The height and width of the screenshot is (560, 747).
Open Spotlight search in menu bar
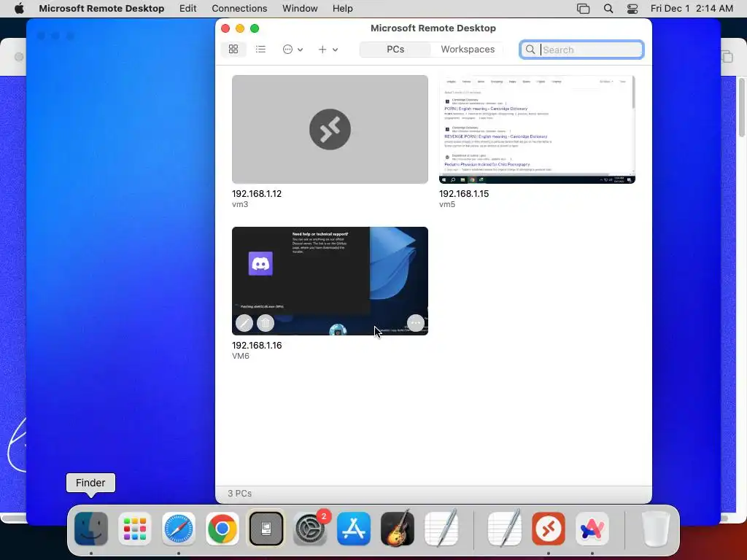coord(608,9)
